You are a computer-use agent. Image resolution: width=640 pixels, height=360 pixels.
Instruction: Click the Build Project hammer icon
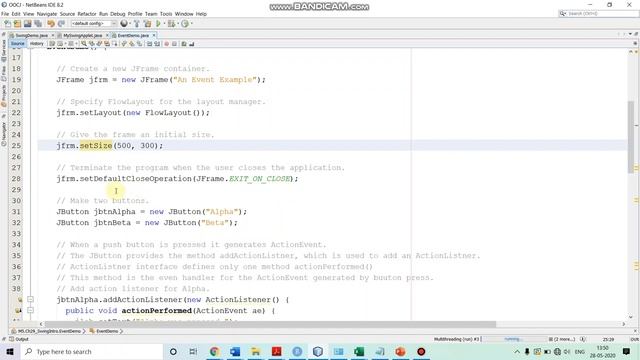coord(137,24)
